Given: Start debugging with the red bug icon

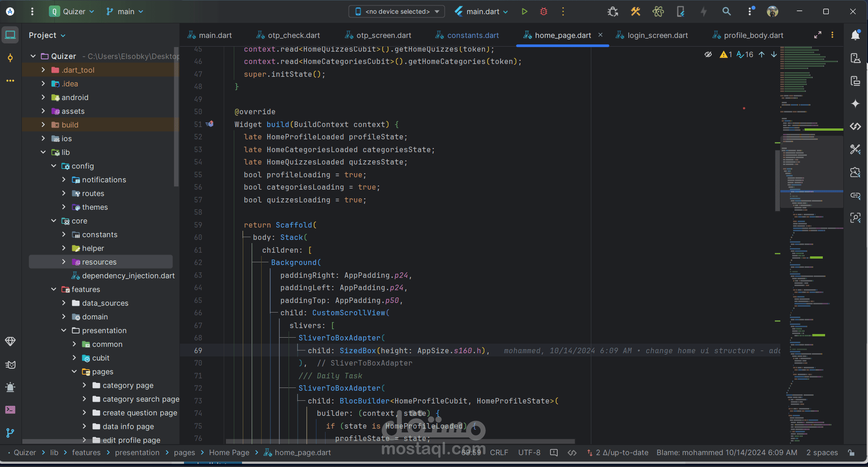Looking at the screenshot, I should pyautogui.click(x=543, y=11).
